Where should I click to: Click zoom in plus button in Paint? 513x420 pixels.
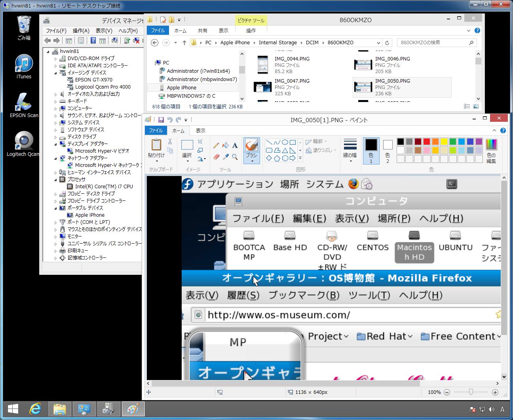pos(495,392)
